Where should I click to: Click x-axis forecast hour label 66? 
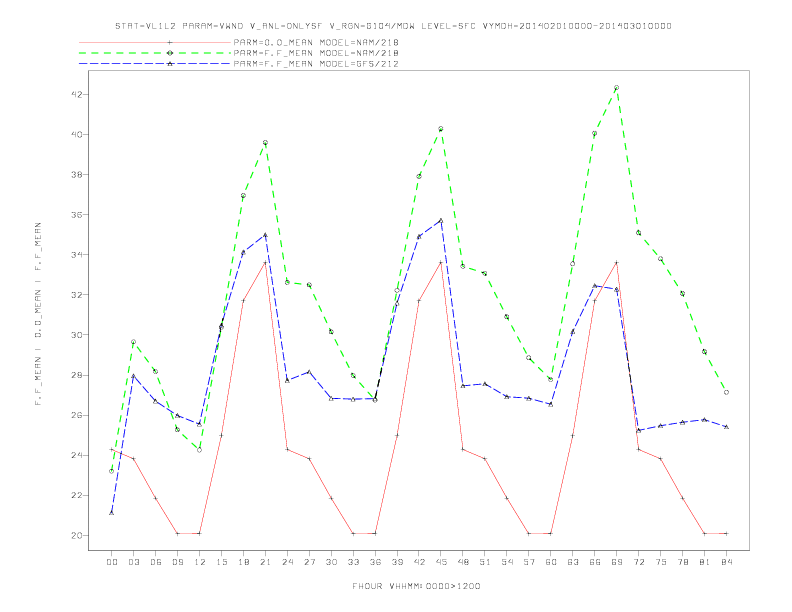point(595,562)
